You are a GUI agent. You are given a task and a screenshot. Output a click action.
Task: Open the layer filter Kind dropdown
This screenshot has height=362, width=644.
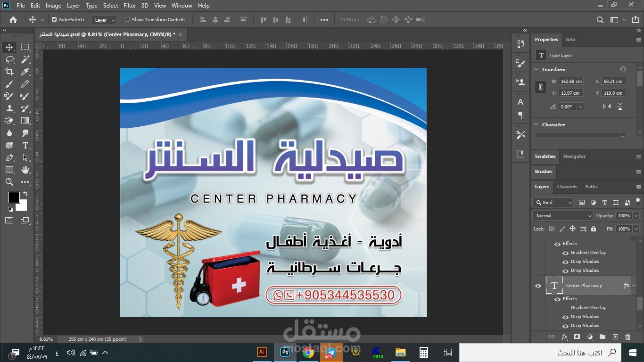[x=553, y=202]
